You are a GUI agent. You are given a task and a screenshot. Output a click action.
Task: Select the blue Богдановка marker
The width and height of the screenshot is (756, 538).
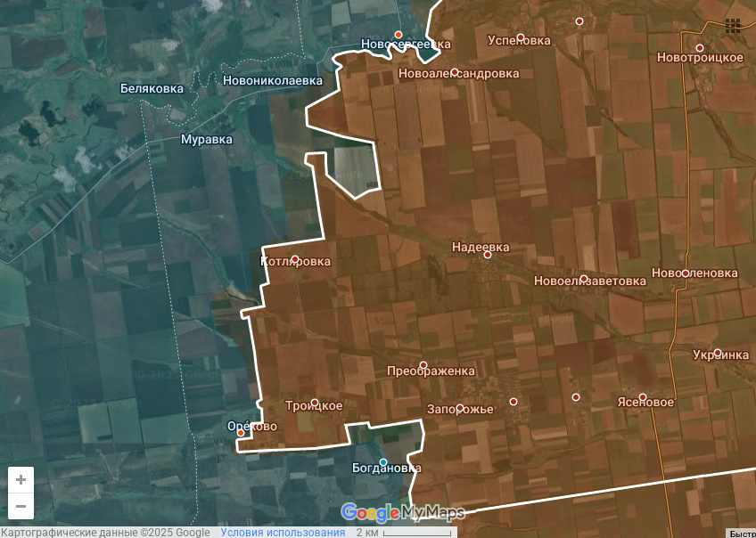[383, 462]
